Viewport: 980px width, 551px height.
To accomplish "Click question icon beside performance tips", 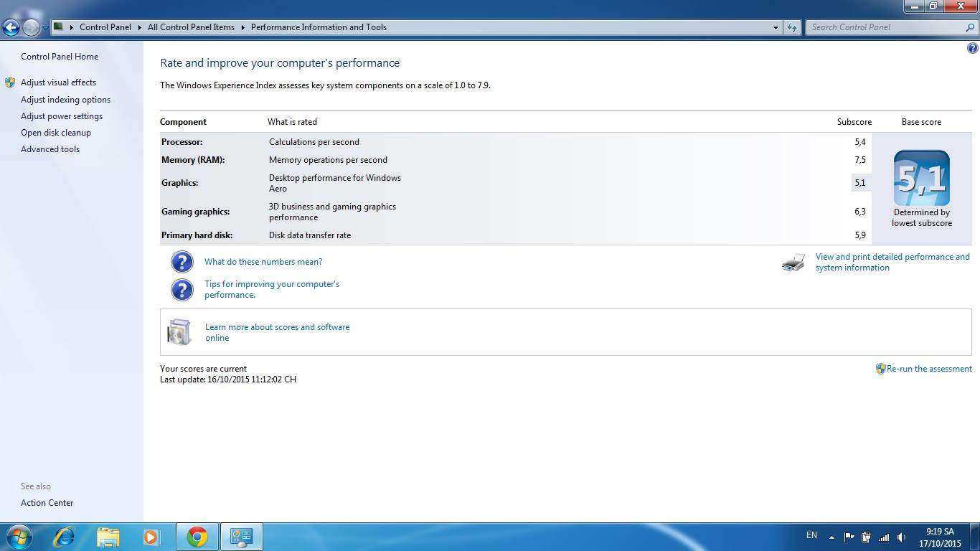I will click(x=182, y=290).
